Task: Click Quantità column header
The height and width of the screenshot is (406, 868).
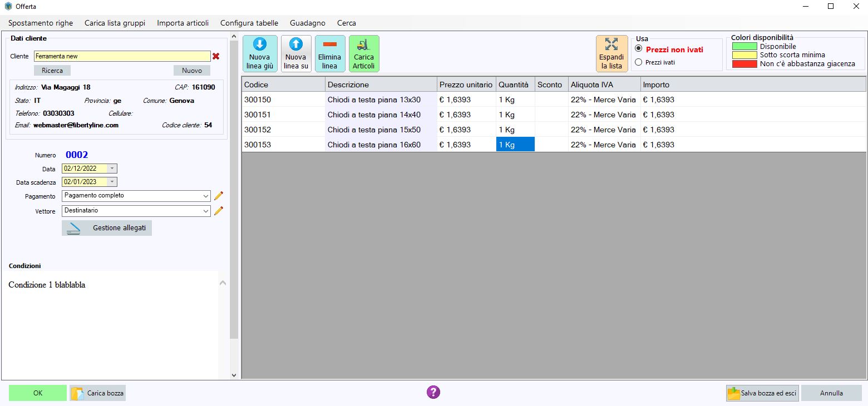Action: click(x=515, y=85)
